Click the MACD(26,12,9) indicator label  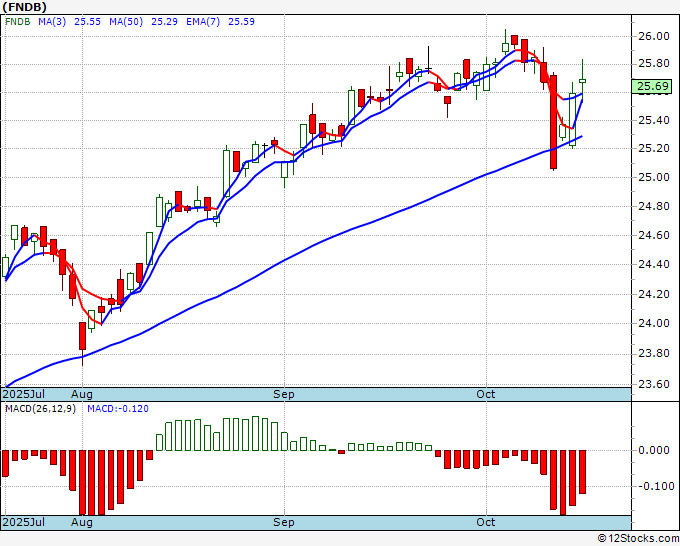(40, 409)
